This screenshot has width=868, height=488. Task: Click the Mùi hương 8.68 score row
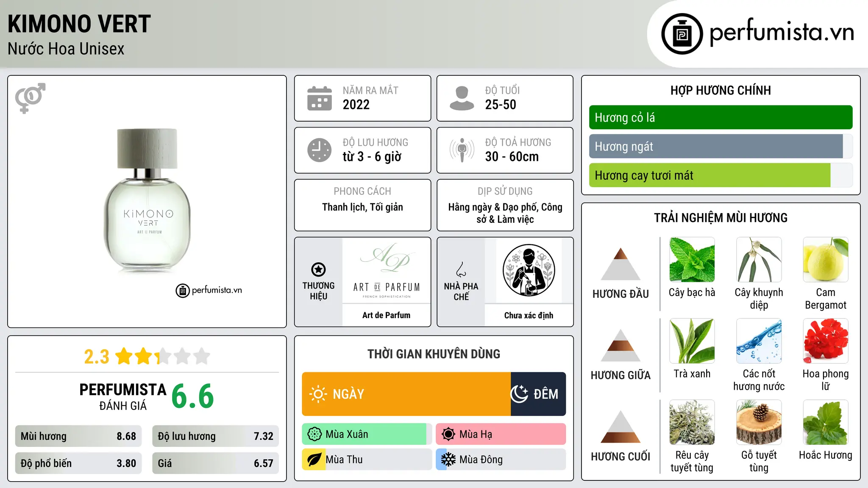(78, 436)
